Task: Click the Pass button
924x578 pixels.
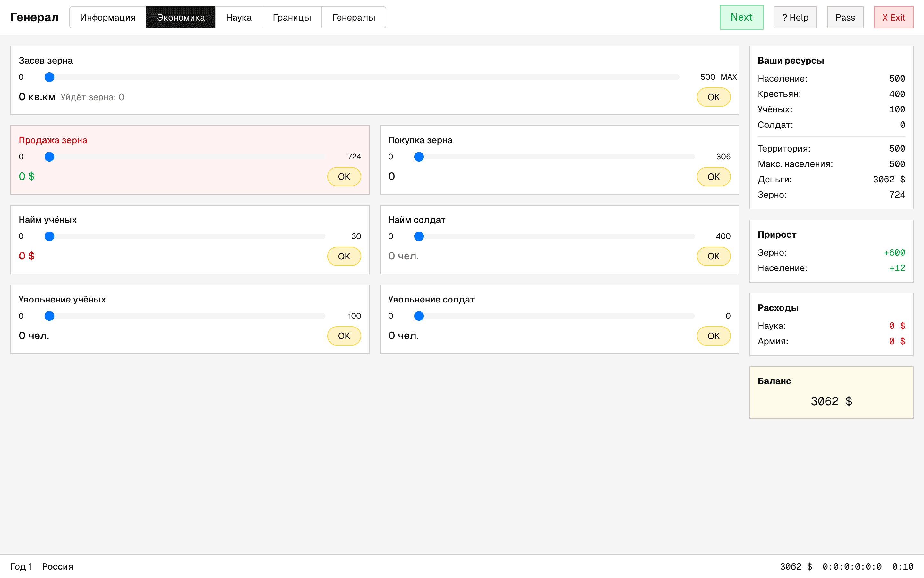Action: coord(845,17)
